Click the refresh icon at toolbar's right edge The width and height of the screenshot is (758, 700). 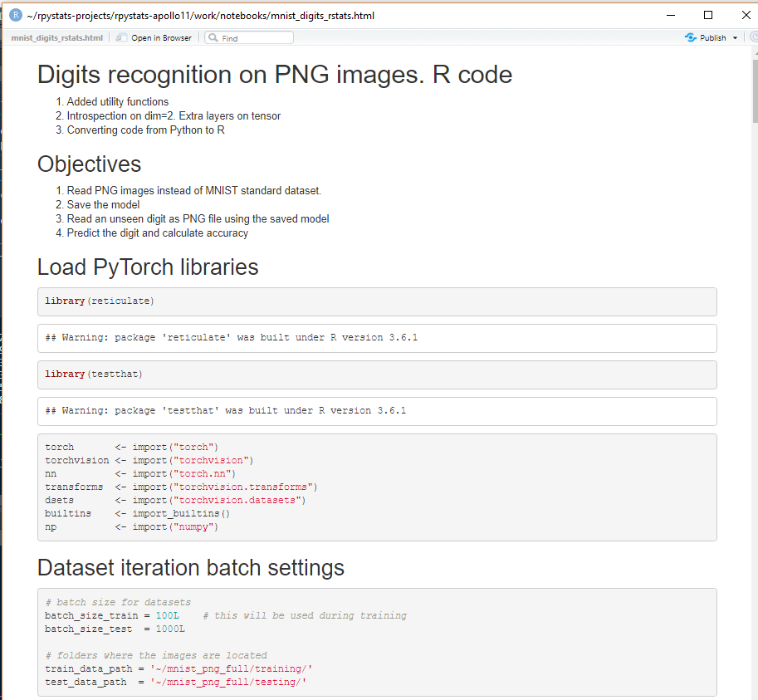(753, 38)
